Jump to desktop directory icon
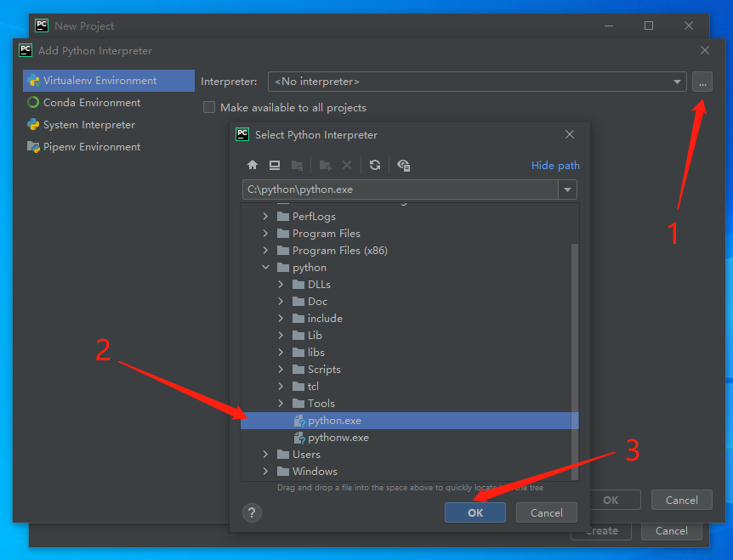The image size is (733, 560). click(275, 165)
